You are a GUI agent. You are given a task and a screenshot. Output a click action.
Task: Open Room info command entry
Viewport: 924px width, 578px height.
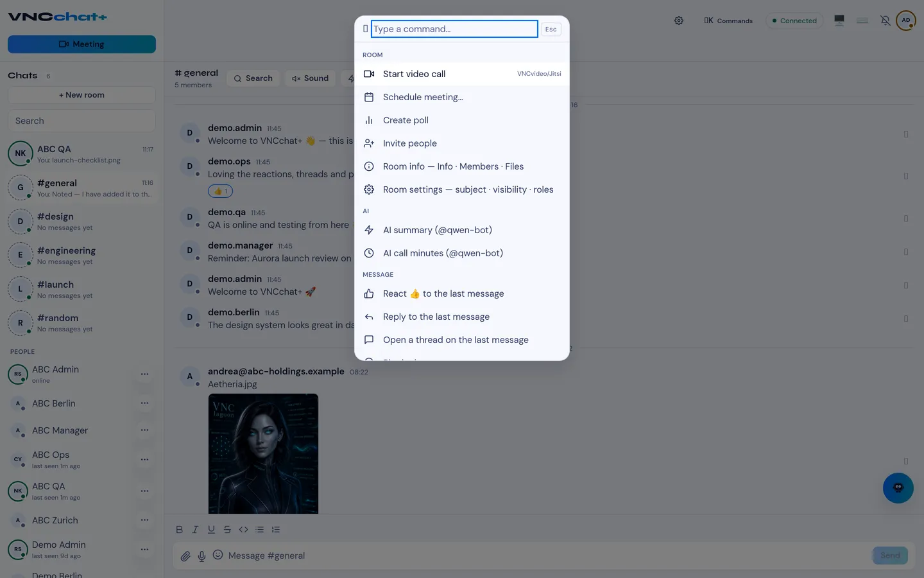tap(462, 166)
